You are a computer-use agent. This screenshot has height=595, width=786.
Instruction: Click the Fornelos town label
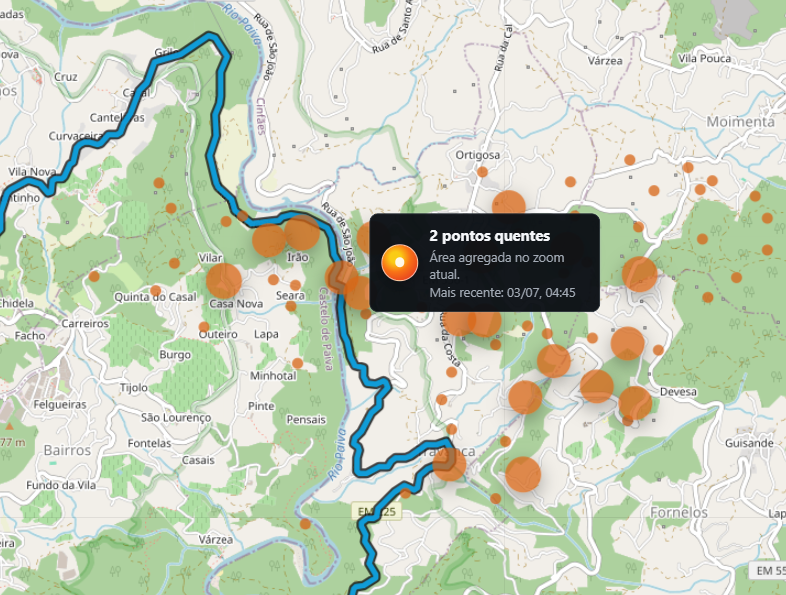coord(679,512)
